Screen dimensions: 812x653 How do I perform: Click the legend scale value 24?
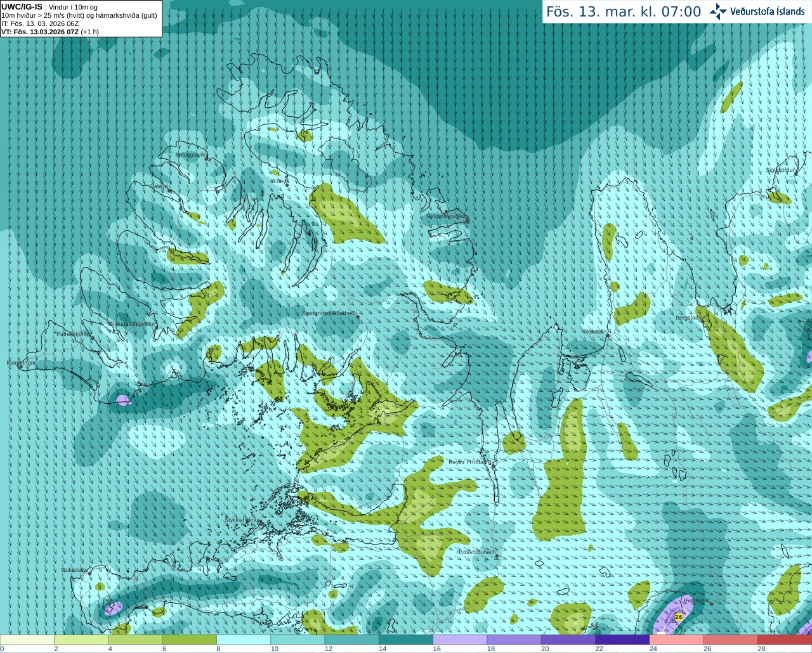point(653,649)
